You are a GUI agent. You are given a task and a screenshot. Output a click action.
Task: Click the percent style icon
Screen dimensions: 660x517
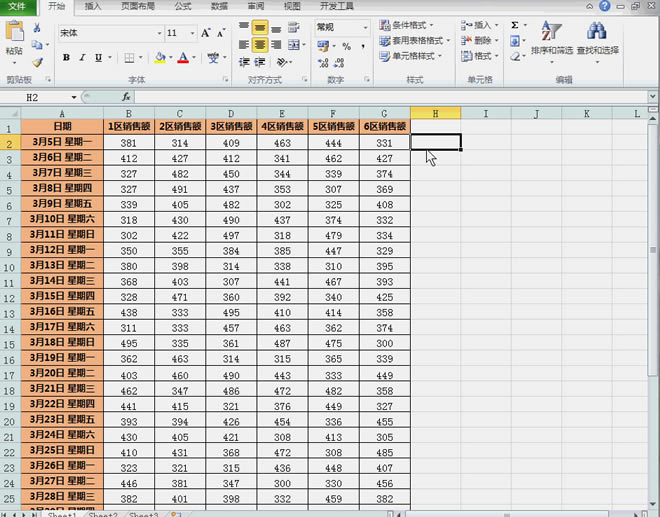[346, 46]
